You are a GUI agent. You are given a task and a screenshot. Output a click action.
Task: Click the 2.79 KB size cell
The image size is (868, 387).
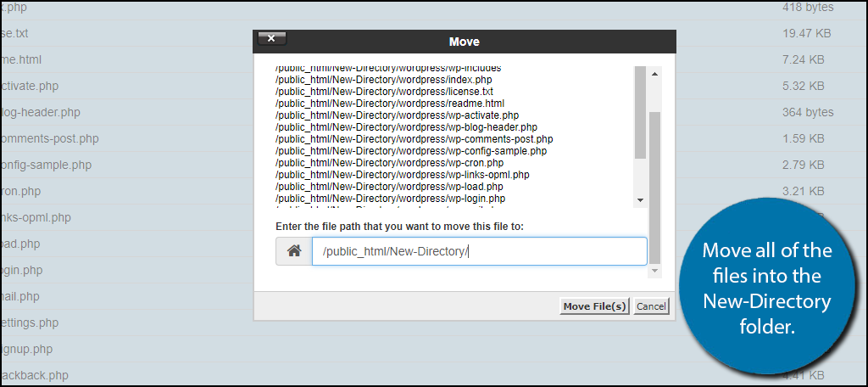coord(804,165)
